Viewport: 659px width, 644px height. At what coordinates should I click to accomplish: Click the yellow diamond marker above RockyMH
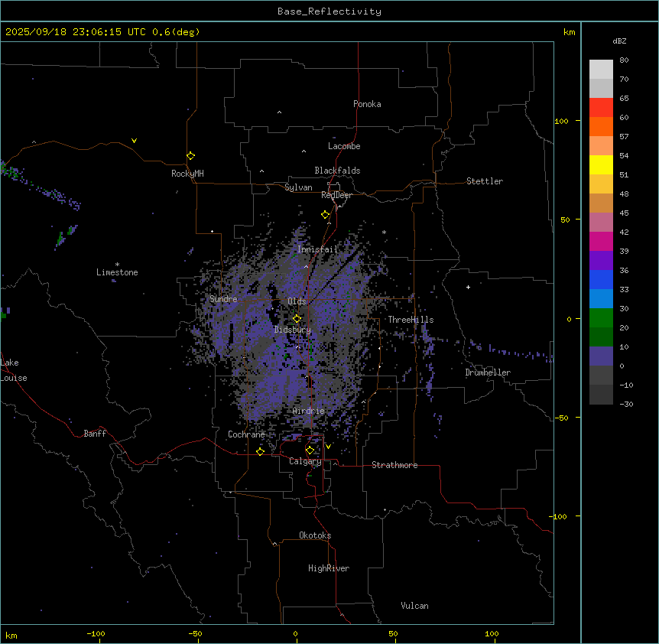tap(190, 156)
